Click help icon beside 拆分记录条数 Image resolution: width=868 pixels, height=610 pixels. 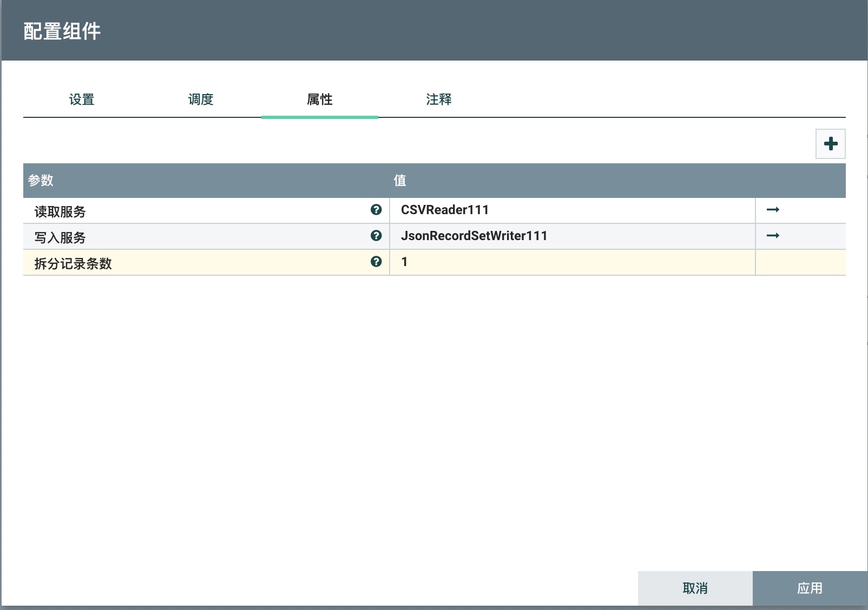tap(376, 262)
